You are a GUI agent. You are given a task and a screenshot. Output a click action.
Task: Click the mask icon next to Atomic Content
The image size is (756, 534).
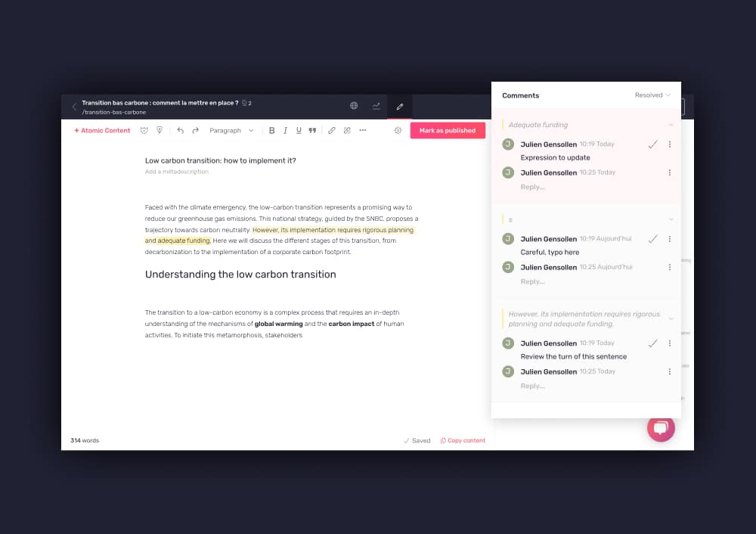pyautogui.click(x=144, y=130)
